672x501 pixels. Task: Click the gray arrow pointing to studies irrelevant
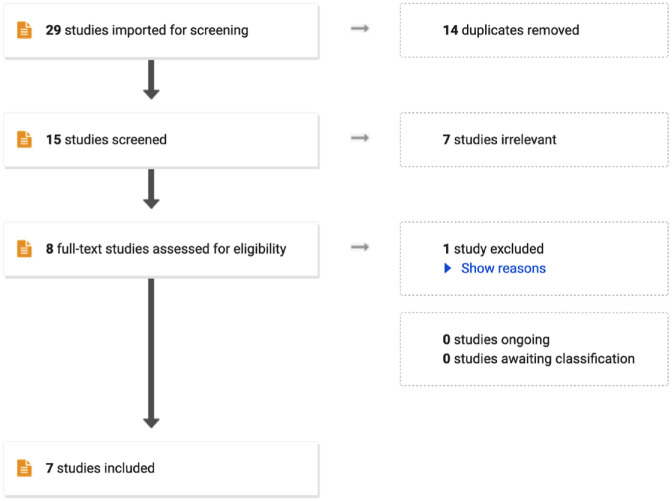pyautogui.click(x=360, y=139)
